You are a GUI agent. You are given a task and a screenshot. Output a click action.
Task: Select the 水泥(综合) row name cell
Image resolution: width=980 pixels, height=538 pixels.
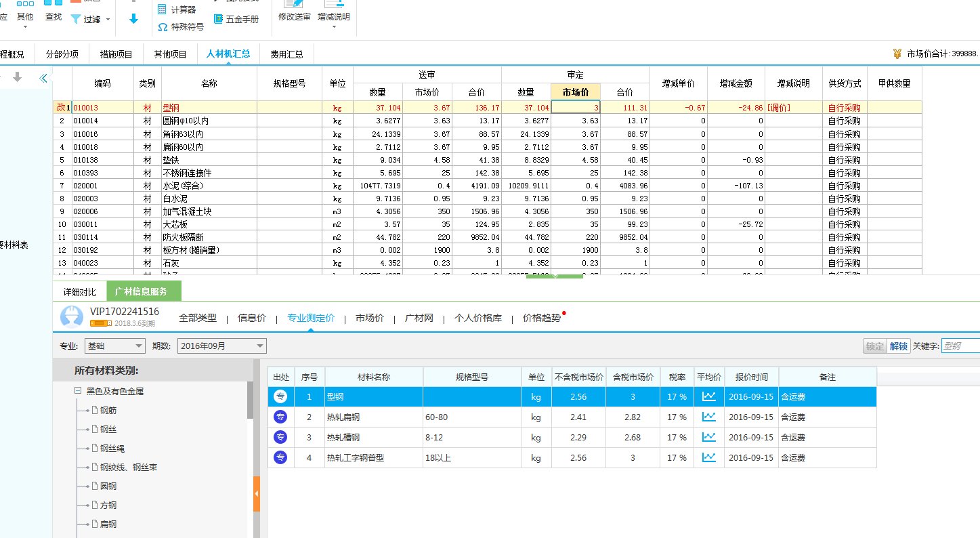(x=209, y=185)
